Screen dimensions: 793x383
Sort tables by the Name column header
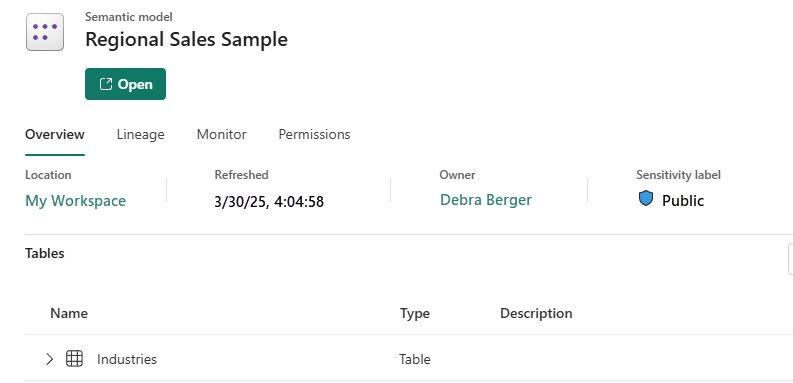pos(69,313)
